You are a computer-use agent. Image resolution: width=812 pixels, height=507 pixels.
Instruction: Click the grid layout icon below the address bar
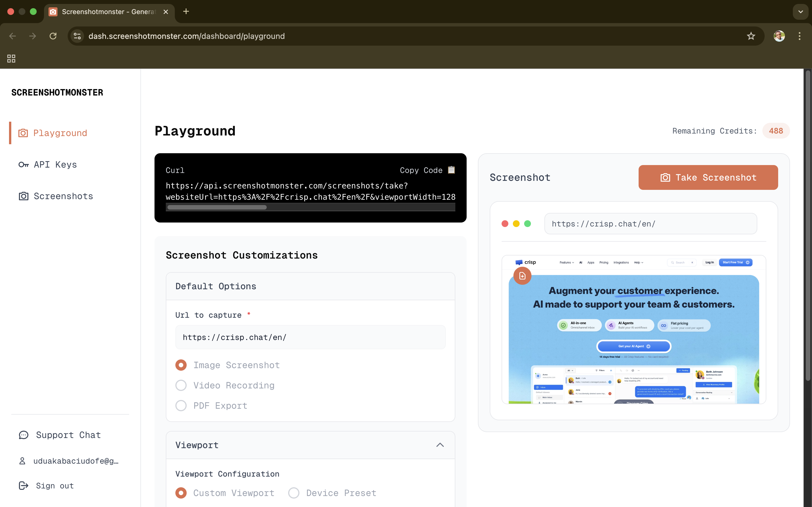tap(11, 58)
